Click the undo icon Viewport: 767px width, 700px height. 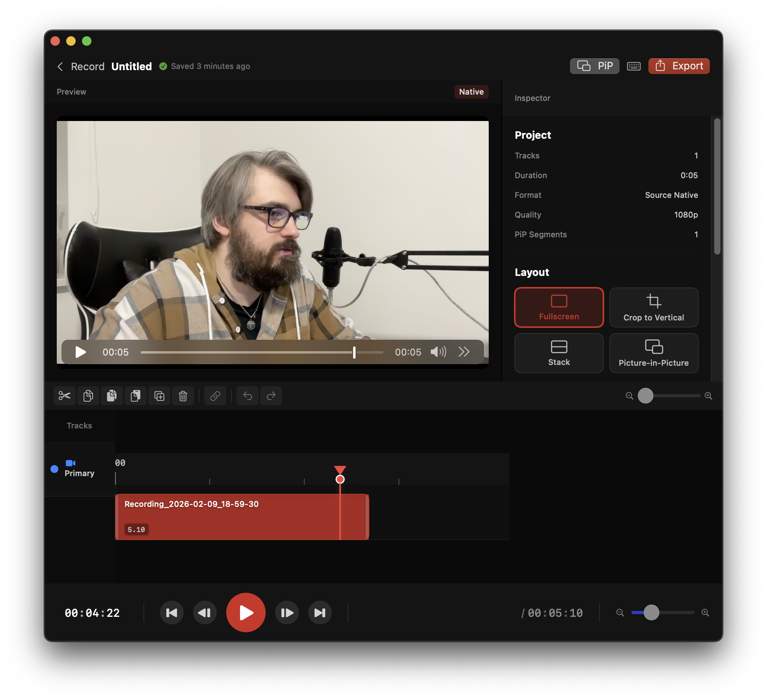coord(247,396)
